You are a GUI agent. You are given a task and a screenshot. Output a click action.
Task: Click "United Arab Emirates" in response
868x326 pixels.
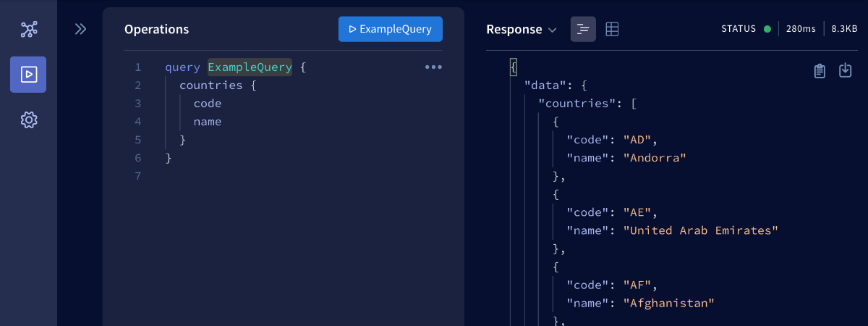701,230
